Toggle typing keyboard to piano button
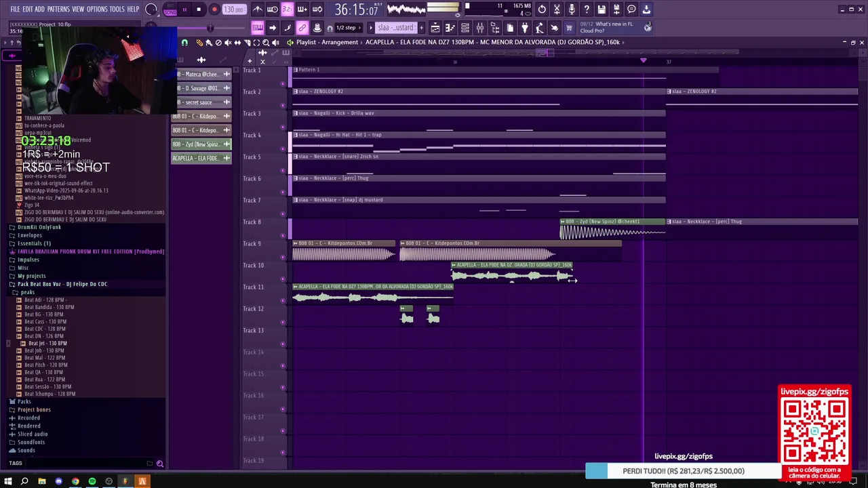The image size is (868, 488). [258, 28]
